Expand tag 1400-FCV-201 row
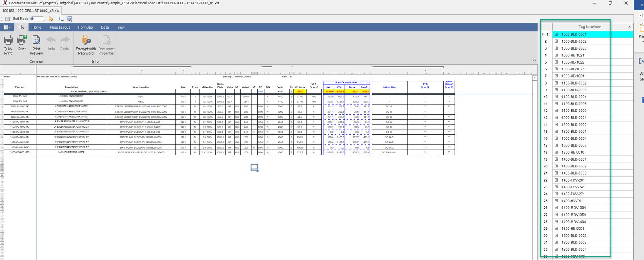 point(556,180)
